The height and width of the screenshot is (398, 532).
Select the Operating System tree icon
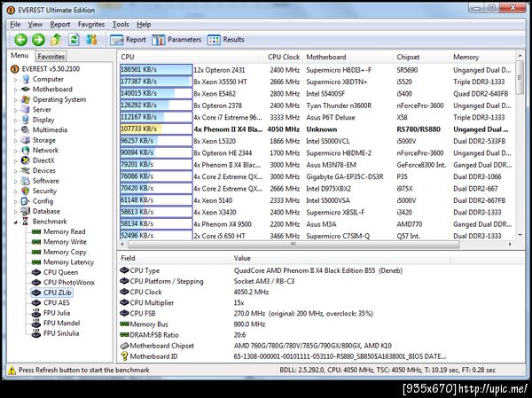[x=26, y=99]
